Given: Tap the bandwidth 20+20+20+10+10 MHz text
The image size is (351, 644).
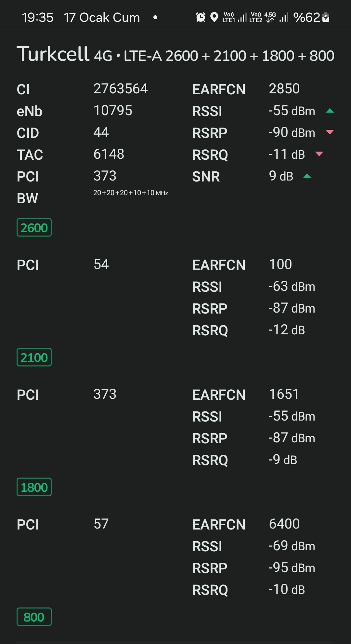Looking at the screenshot, I should (131, 193).
